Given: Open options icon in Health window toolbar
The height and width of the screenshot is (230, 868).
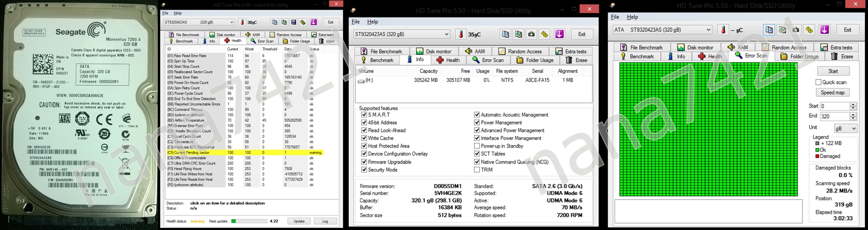Looking at the screenshot, I should tap(303, 22).
